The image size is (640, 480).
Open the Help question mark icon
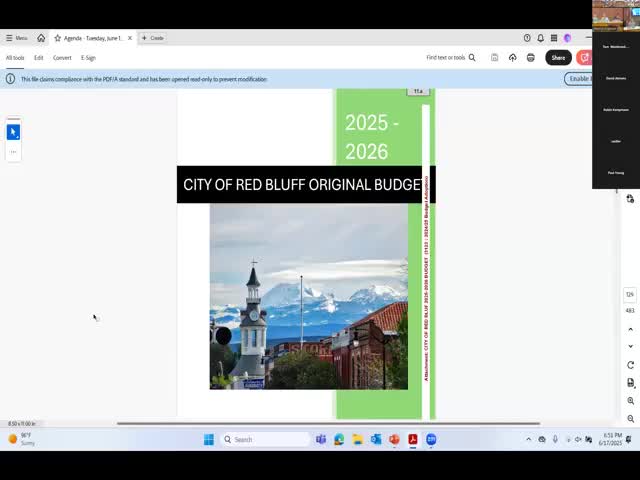(x=527, y=38)
